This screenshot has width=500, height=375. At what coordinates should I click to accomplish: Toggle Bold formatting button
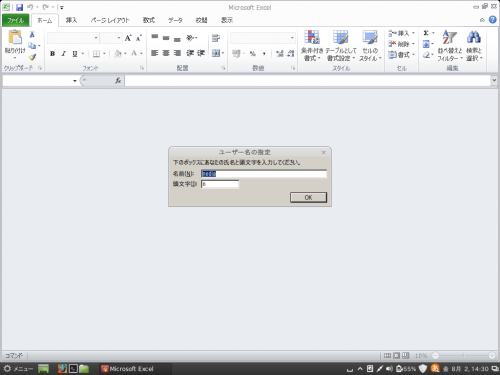(x=52, y=53)
